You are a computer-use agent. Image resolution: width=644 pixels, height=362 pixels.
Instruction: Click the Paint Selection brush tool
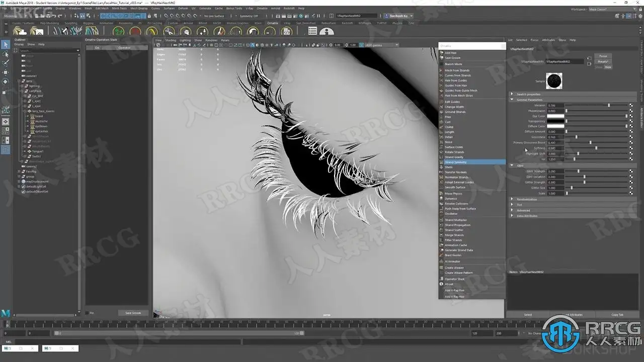[x=6, y=63]
